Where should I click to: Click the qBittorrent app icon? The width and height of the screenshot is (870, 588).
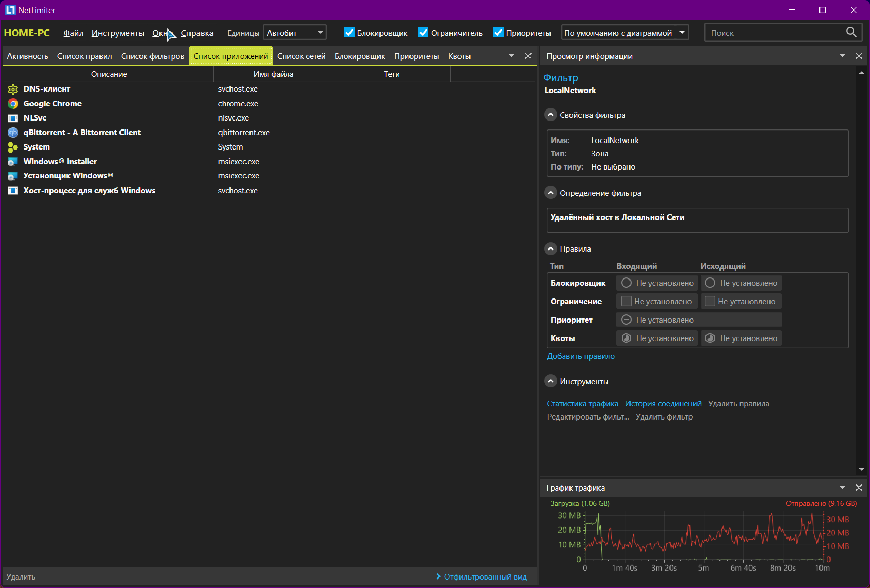pos(13,133)
